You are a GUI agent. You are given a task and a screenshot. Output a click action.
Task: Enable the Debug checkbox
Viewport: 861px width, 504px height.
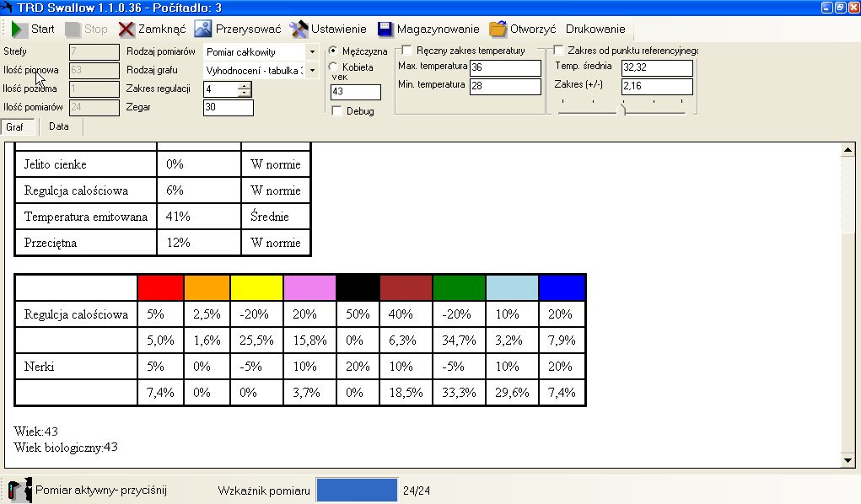point(337,111)
